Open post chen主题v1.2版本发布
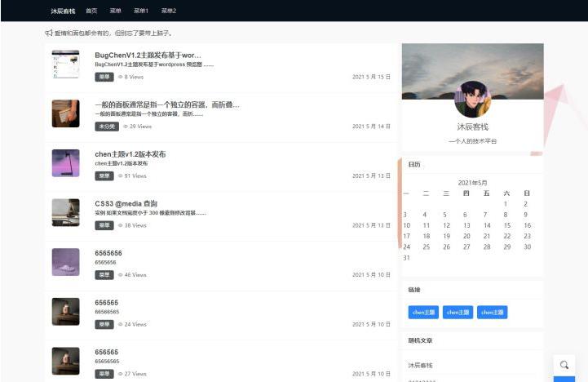This screenshot has height=382, width=588. [130, 154]
